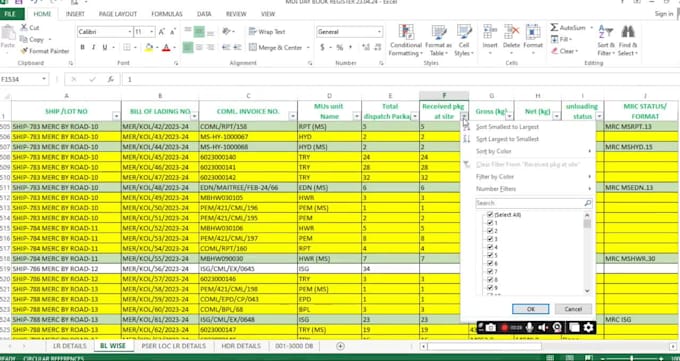The width and height of the screenshot is (680, 361).
Task: Uncheck value 7 in filter list
Action: coord(490,272)
